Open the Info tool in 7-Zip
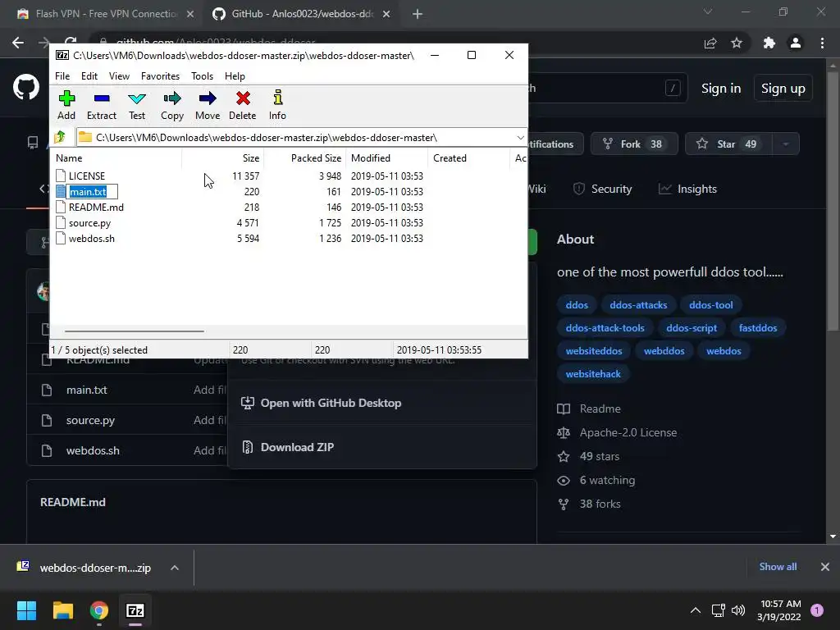The image size is (840, 630). 277,105
